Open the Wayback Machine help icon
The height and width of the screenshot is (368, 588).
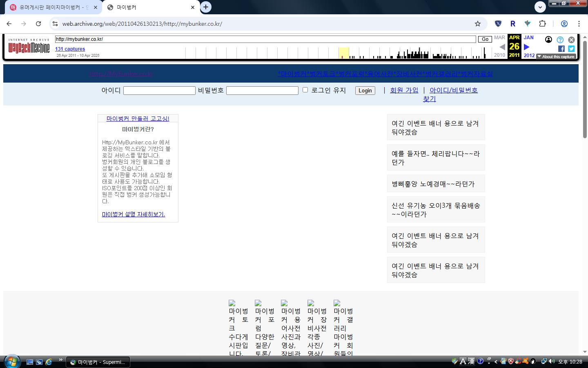[560, 40]
